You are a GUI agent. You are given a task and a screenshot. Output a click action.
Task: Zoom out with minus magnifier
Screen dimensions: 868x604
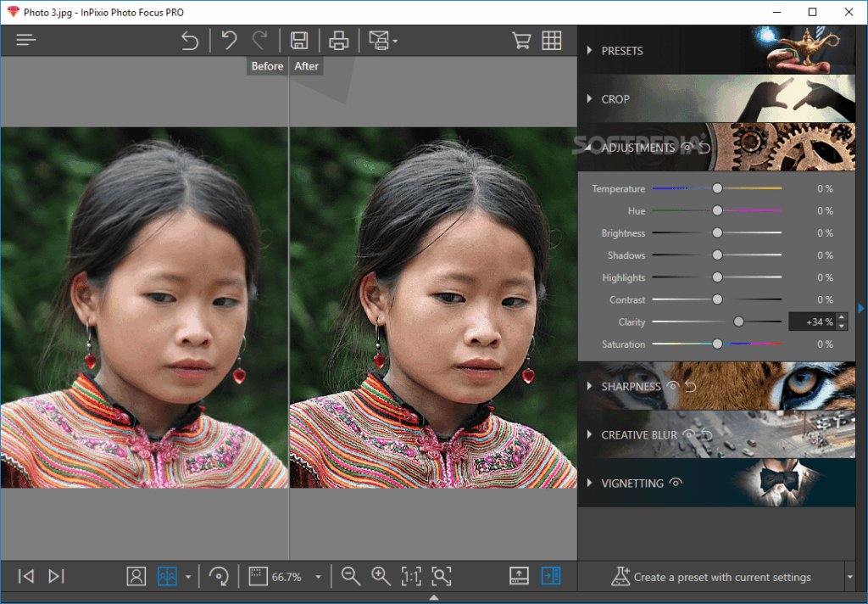[x=351, y=576]
